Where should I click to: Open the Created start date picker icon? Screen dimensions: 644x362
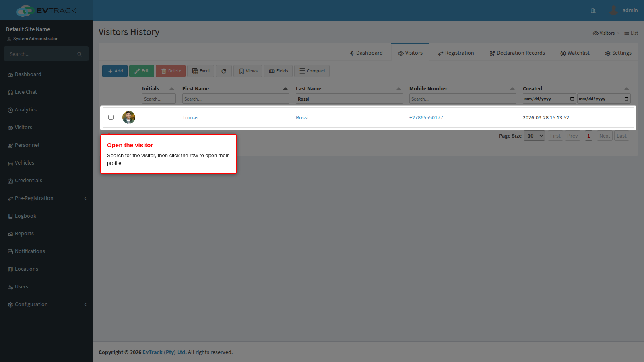572,99
